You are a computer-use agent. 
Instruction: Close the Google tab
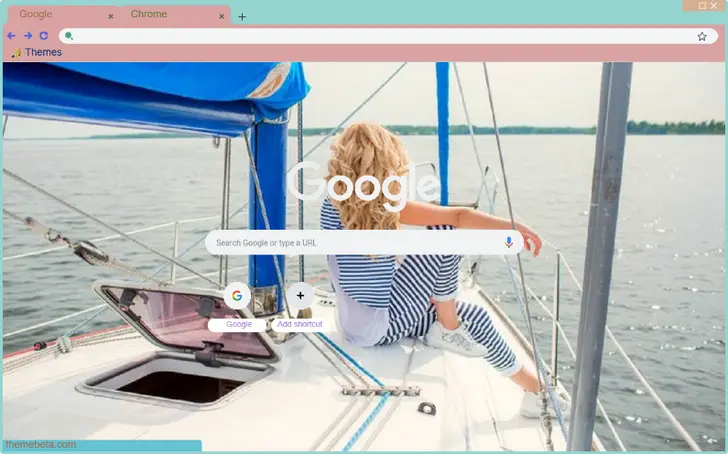coord(110,16)
